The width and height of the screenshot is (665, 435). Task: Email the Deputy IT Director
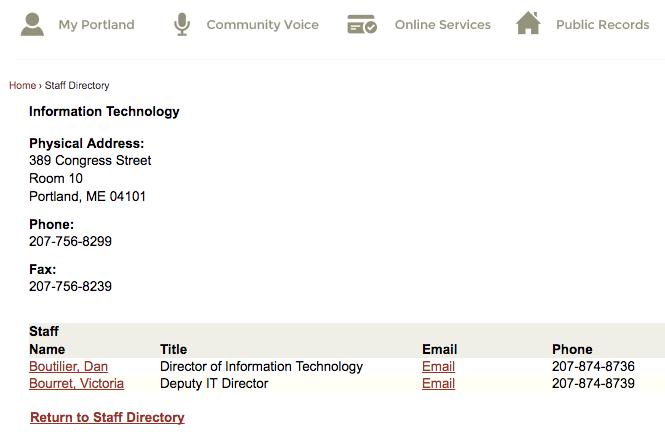tap(438, 383)
